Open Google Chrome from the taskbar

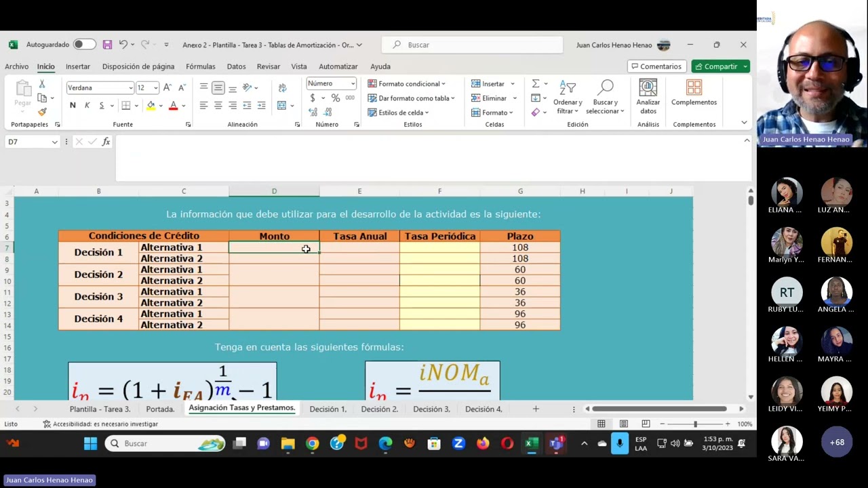[312, 443]
